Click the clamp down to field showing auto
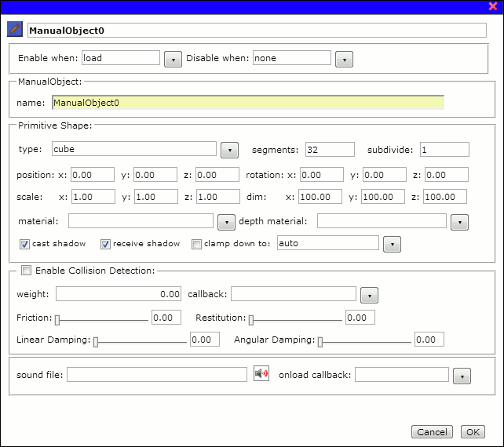This screenshot has height=447, width=504. (x=328, y=243)
